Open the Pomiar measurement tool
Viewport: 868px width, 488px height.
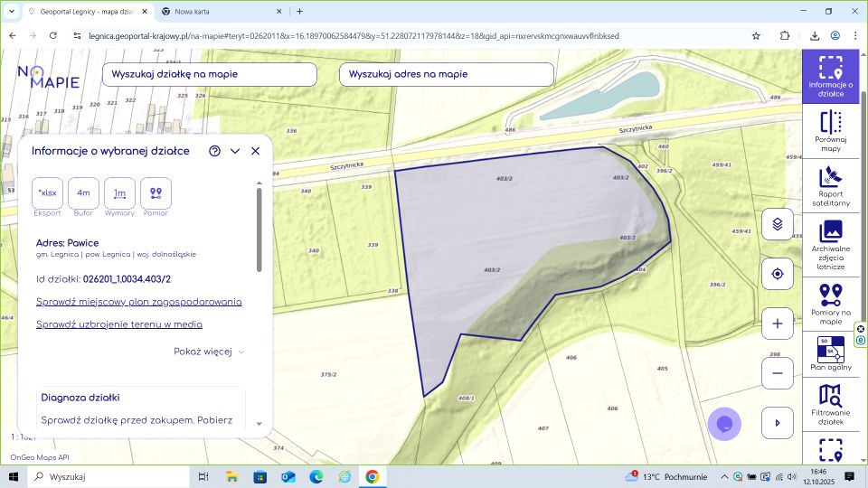tap(156, 192)
